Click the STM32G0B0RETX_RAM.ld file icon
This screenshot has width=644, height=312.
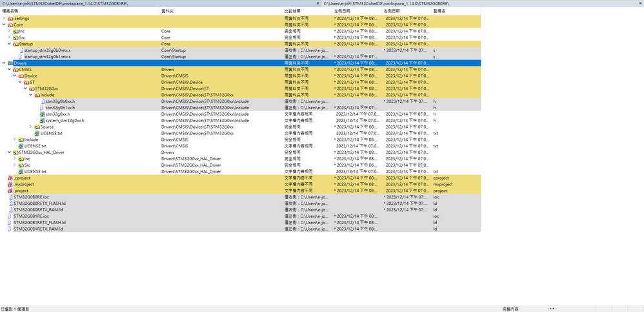pyautogui.click(x=10, y=210)
